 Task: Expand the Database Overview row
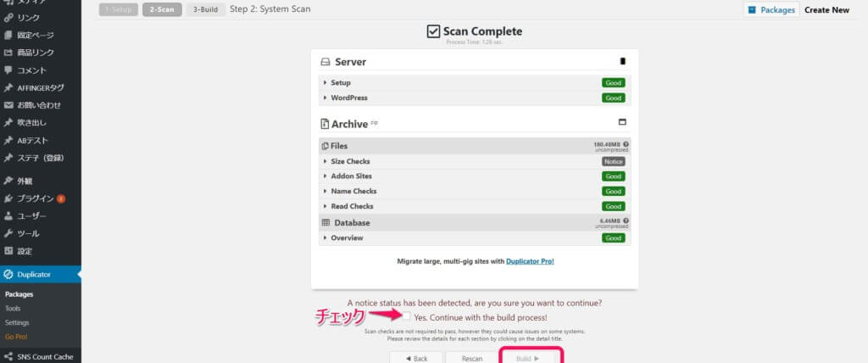475,237
